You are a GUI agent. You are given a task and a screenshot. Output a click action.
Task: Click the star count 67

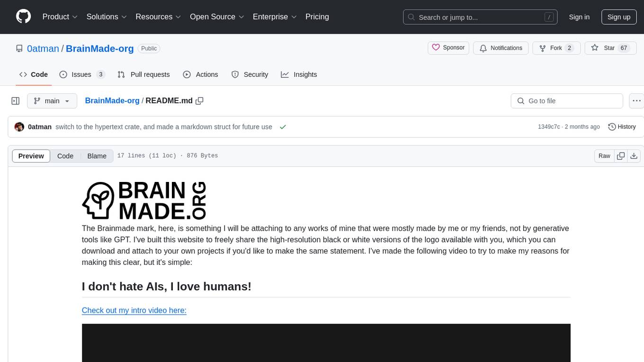[x=624, y=48]
